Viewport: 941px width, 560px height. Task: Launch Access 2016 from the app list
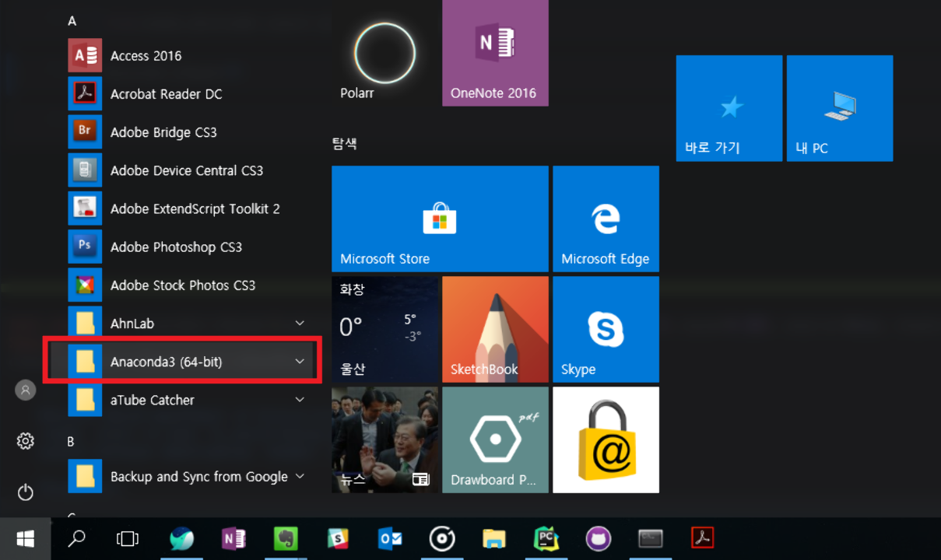click(191, 56)
